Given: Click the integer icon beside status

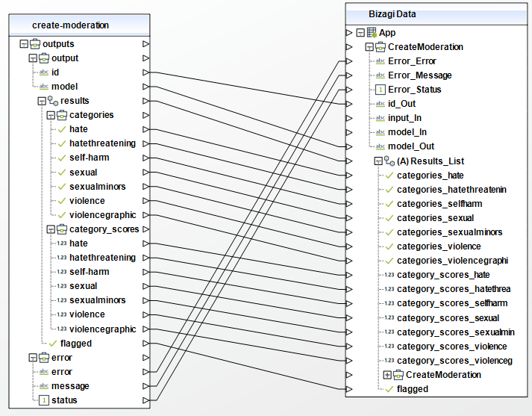Looking at the screenshot, I should pos(44,400).
